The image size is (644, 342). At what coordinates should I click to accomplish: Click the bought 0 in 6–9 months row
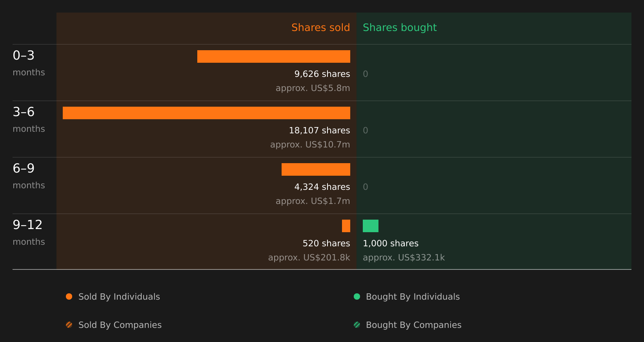tap(366, 187)
